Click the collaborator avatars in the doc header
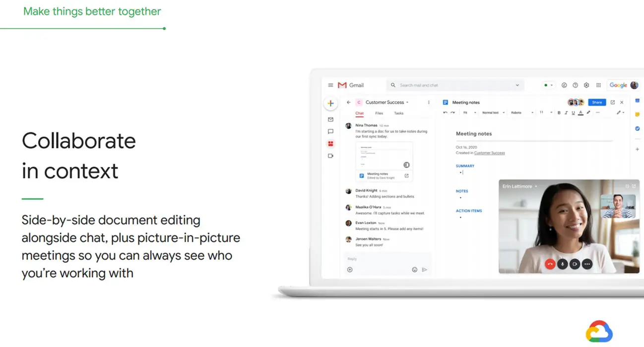The height and width of the screenshot is (347, 644). 576,103
